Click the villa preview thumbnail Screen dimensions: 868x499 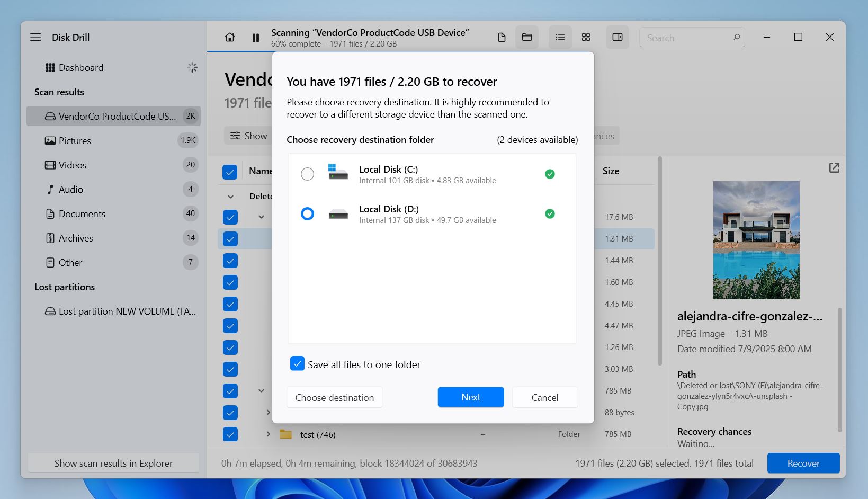pyautogui.click(x=756, y=240)
